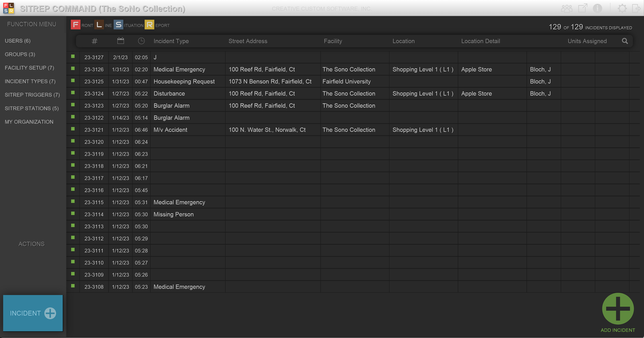Toggle green status square of incident 23-3121
Image resolution: width=644 pixels, height=338 pixels.
click(x=73, y=129)
